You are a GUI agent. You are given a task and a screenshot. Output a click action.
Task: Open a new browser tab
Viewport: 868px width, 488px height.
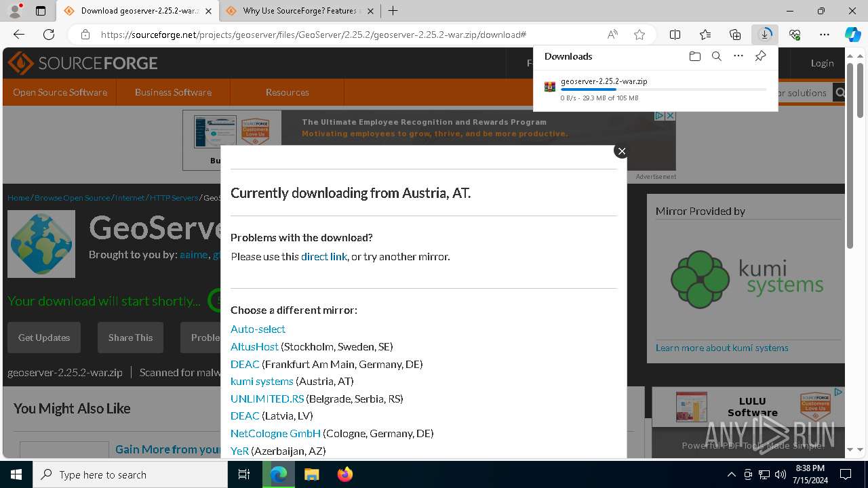tap(393, 11)
